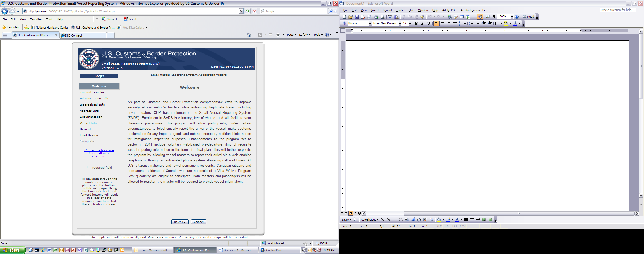This screenshot has width=644, height=254.
Task: Click the browser Home icon
Action: 249,35
